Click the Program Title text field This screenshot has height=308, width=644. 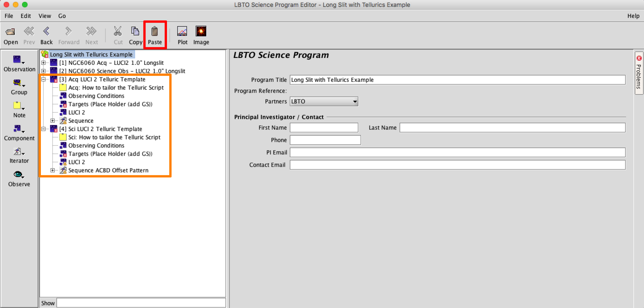(458, 80)
